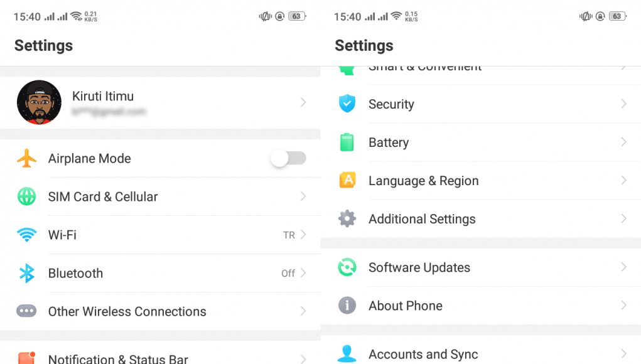The width and height of the screenshot is (641, 364).
Task: Tap the Other Wireless Connections dots icon
Action: (x=26, y=311)
